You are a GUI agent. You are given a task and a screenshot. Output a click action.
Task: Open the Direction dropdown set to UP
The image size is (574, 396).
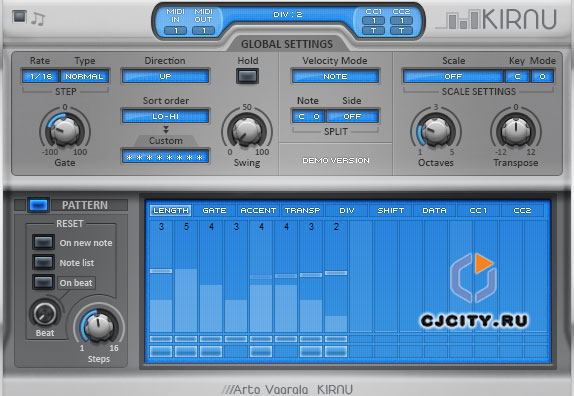[x=165, y=76]
